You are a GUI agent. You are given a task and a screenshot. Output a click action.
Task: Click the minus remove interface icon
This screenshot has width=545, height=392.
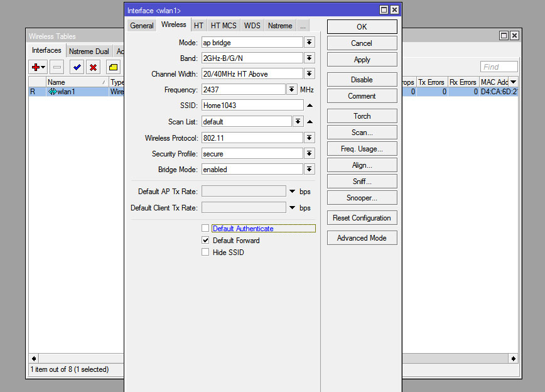57,67
